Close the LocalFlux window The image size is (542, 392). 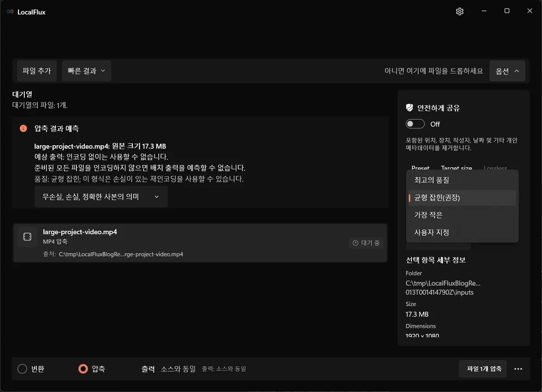530,11
